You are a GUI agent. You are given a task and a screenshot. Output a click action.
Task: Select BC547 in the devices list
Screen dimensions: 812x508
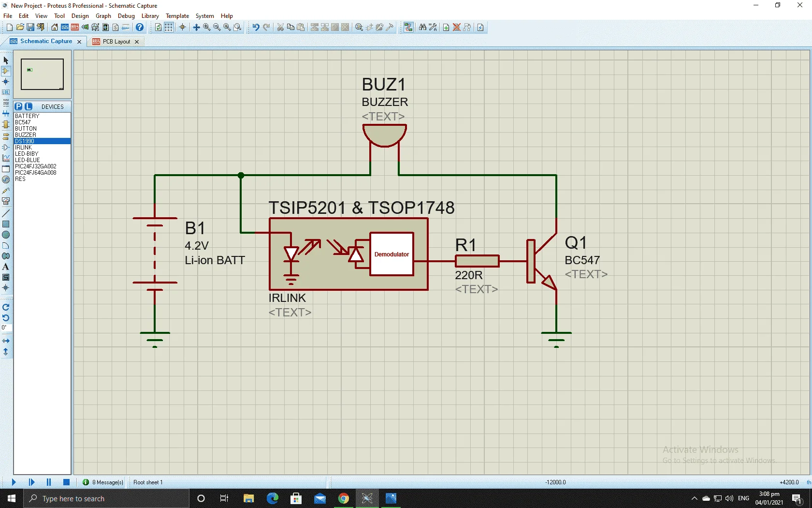click(x=42, y=122)
